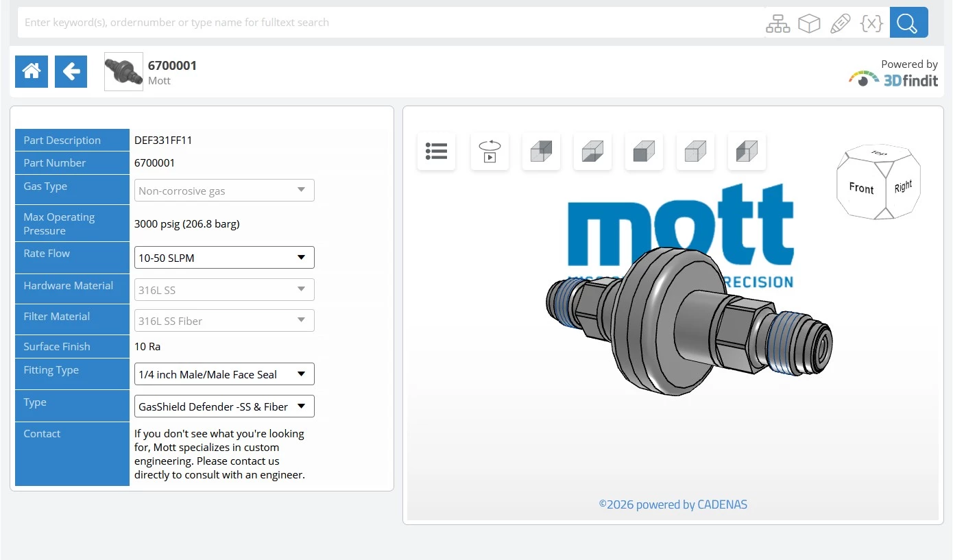Select cube view with dark front face
953x560 pixels.
pyautogui.click(x=644, y=151)
